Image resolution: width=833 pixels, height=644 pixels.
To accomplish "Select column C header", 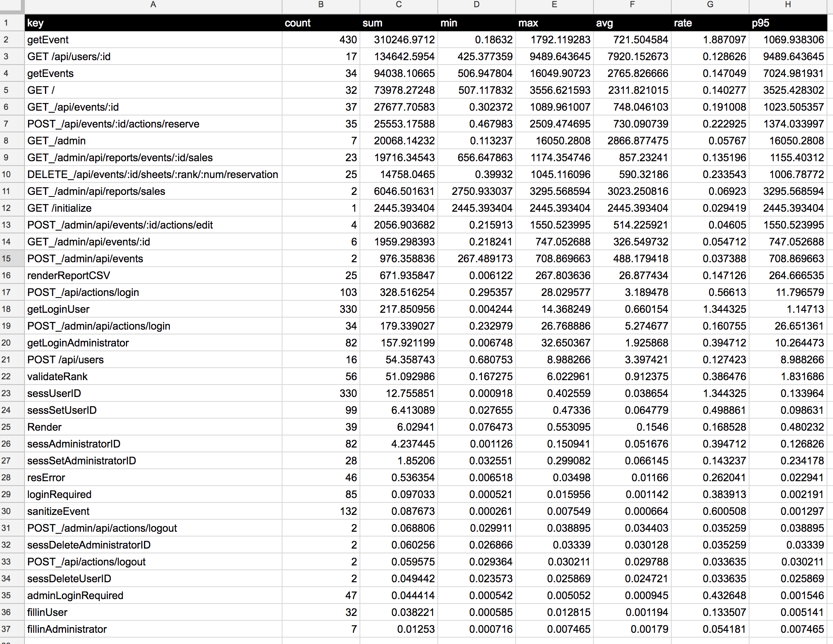I will pos(398,5).
